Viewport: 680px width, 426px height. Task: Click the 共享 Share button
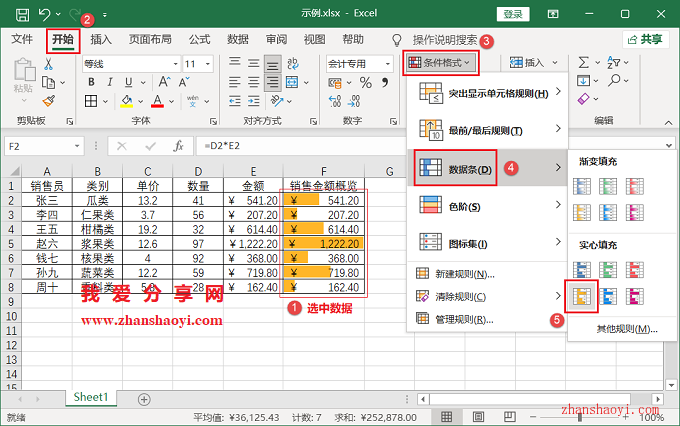[645, 40]
